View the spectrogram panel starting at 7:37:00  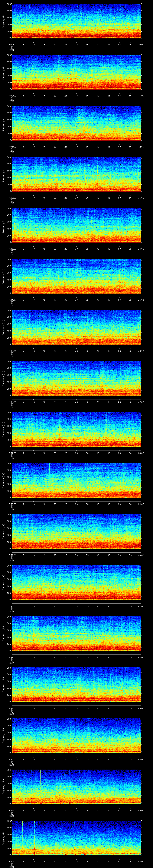(77, 429)
